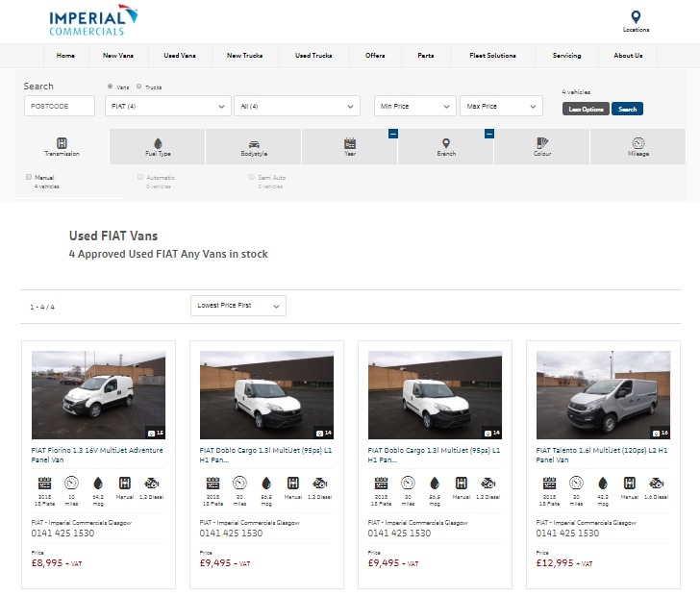Click the Locations pin icon
The width and height of the screenshot is (700, 596).
pos(636,17)
